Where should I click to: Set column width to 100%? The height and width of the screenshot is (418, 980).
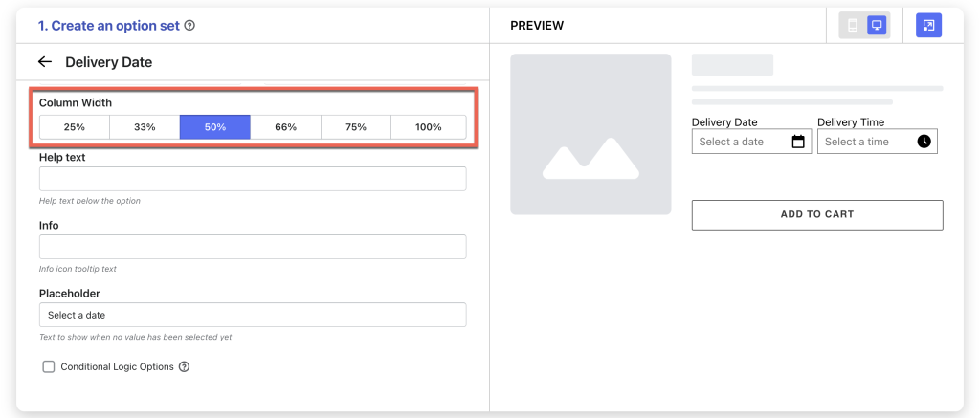pyautogui.click(x=428, y=127)
